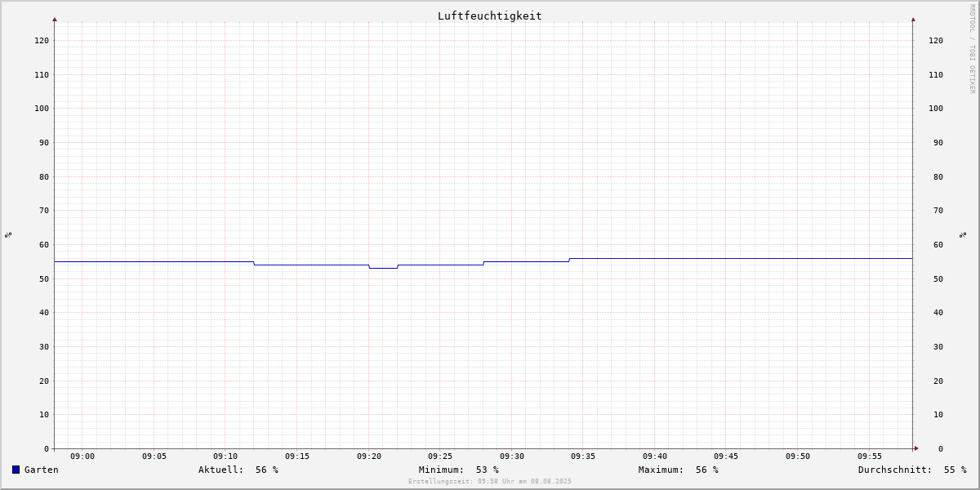
Task: Click the 09:40 time axis label
Action: click(655, 457)
